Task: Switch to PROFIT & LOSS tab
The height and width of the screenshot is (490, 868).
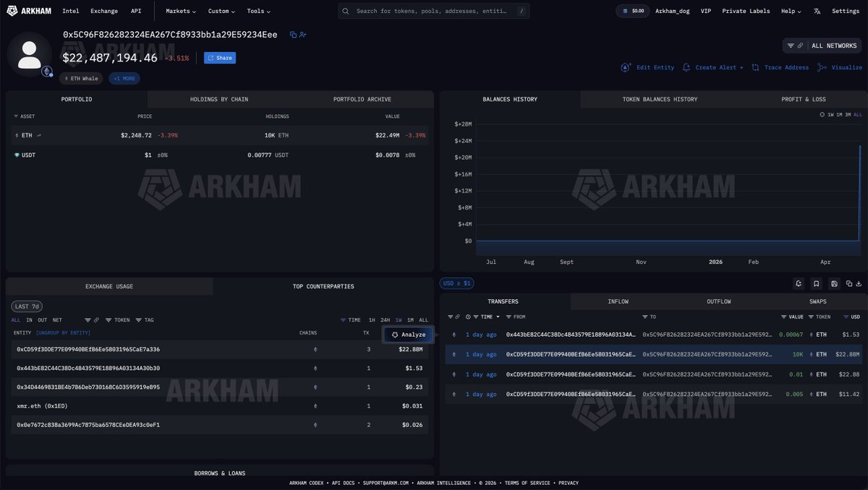Action: [x=804, y=99]
